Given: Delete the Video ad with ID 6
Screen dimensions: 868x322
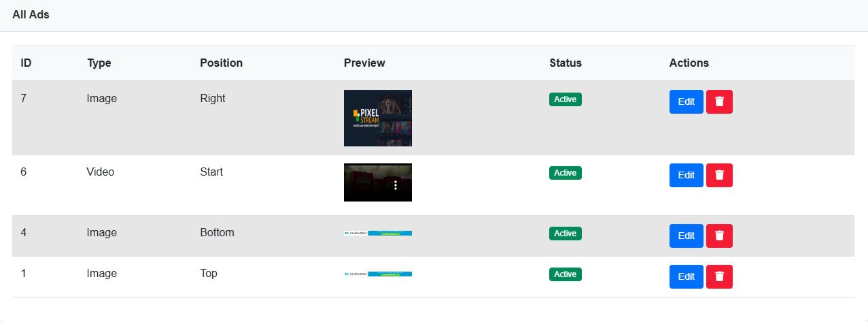Looking at the screenshot, I should click(719, 175).
